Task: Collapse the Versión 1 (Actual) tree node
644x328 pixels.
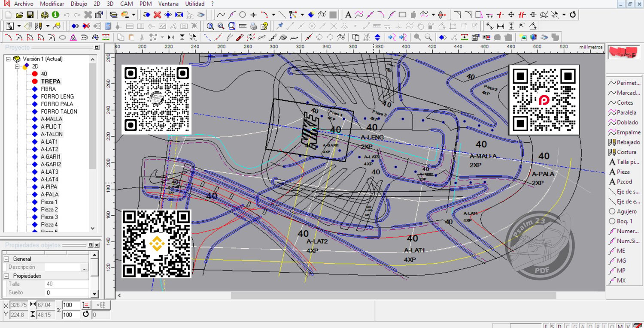Action: (x=8, y=59)
